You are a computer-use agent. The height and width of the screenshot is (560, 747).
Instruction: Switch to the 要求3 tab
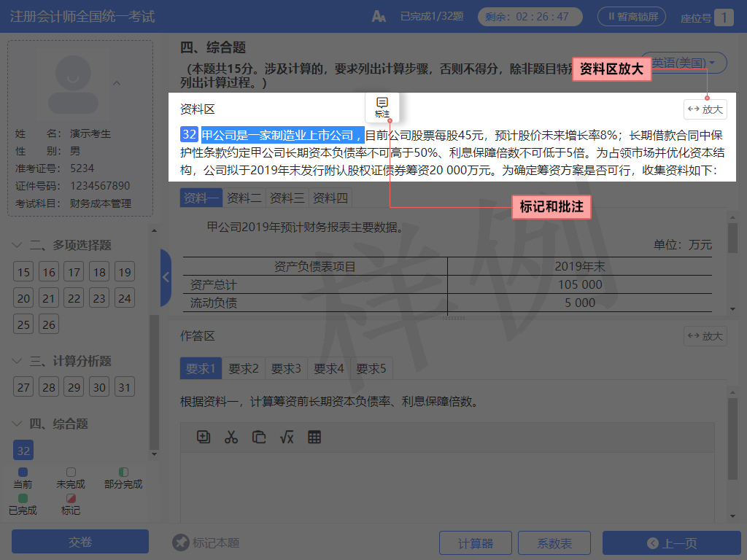pyautogui.click(x=286, y=369)
